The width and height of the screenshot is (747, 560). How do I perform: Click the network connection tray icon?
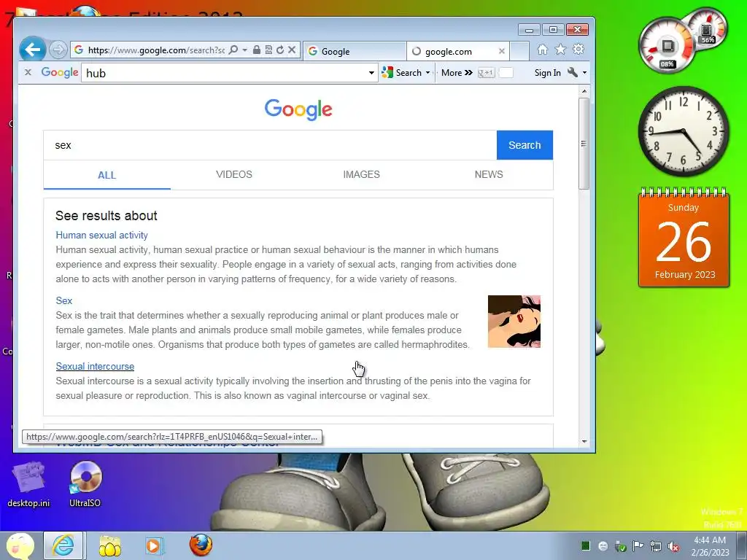pos(656,546)
